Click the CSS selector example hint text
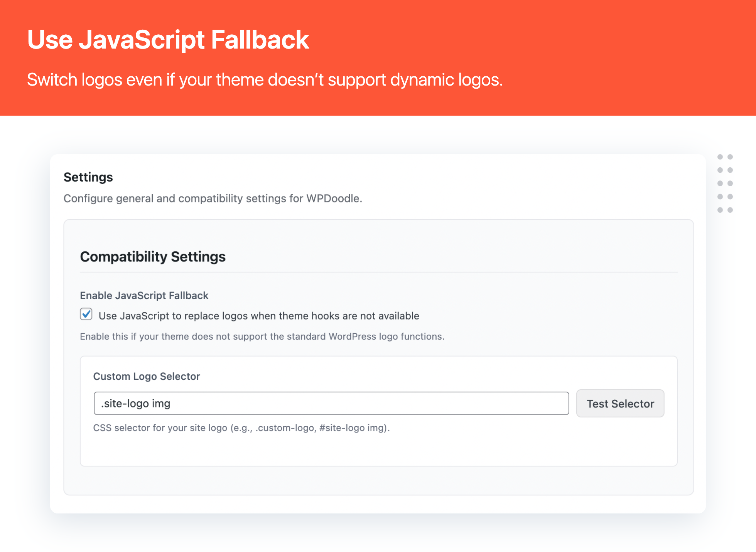 pyautogui.click(x=241, y=428)
